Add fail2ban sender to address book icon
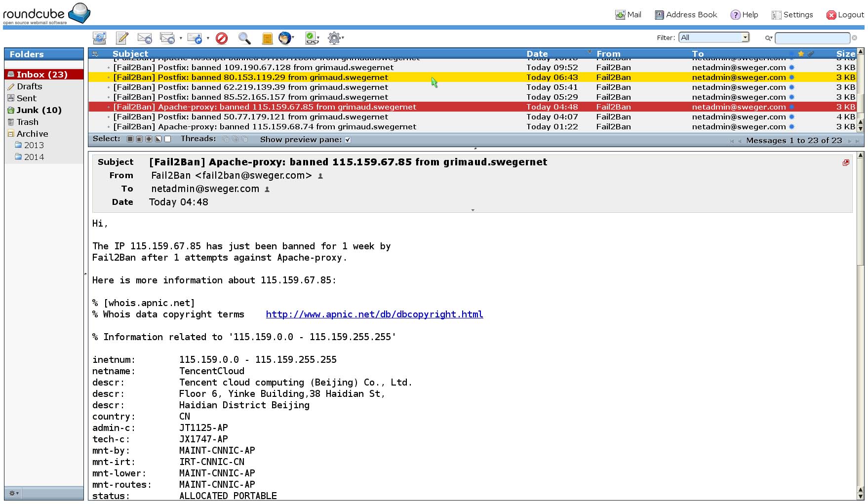 click(320, 176)
